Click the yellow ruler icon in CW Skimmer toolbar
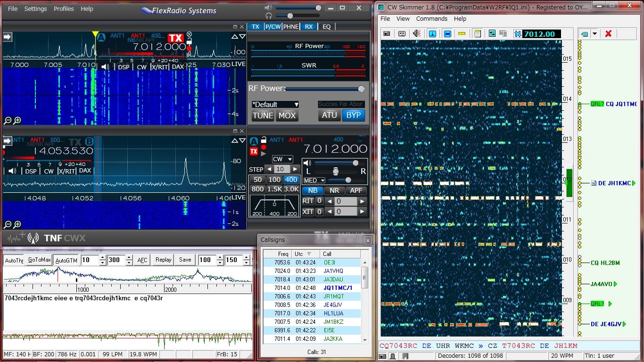This screenshot has width=644, height=362. (x=462, y=33)
